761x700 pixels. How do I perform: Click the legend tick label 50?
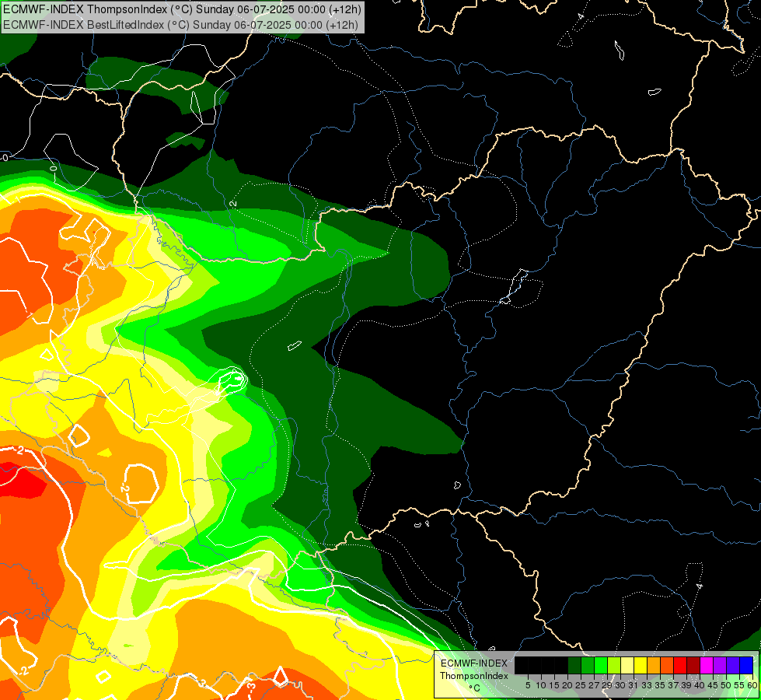tap(726, 685)
